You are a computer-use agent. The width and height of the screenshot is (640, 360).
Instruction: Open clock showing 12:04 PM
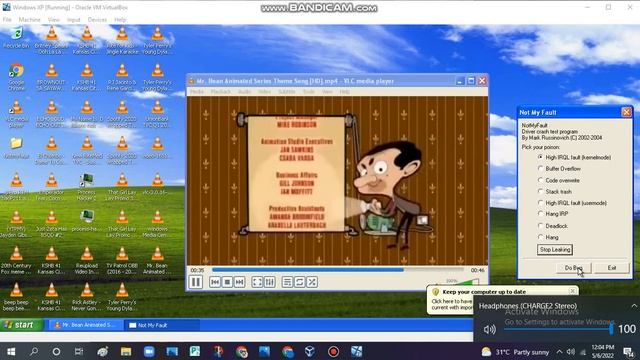click(x=602, y=351)
